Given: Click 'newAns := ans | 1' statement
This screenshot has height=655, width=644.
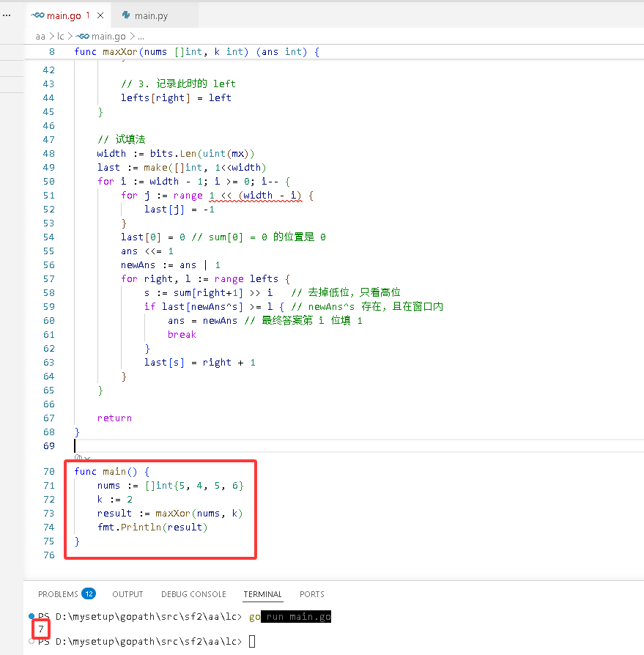Looking at the screenshot, I should click(x=171, y=264).
